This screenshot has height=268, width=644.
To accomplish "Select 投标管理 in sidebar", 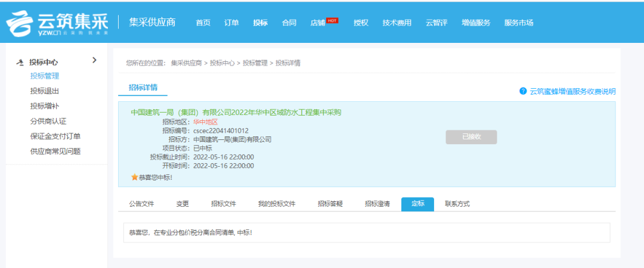I will [x=45, y=76].
